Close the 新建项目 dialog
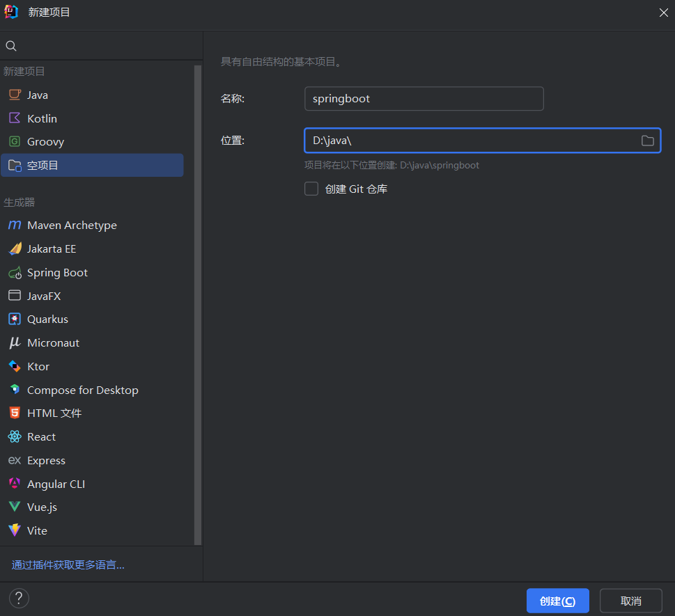The image size is (675, 616). 663,13
